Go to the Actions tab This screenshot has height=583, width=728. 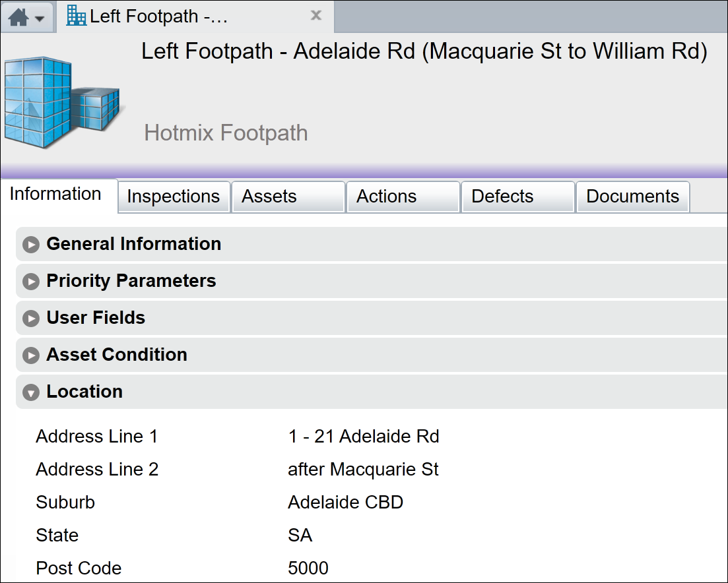[386, 197]
